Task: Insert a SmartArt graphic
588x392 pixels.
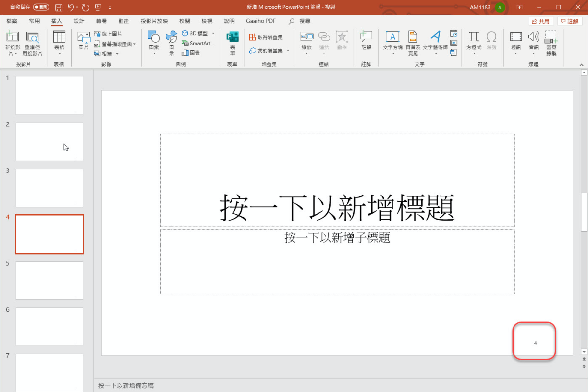Action: click(x=198, y=43)
